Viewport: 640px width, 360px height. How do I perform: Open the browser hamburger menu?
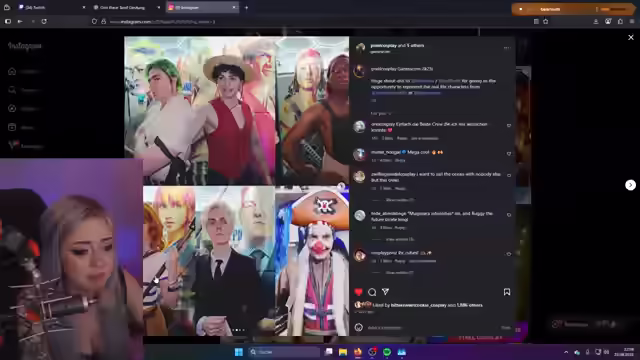coord(632,21)
